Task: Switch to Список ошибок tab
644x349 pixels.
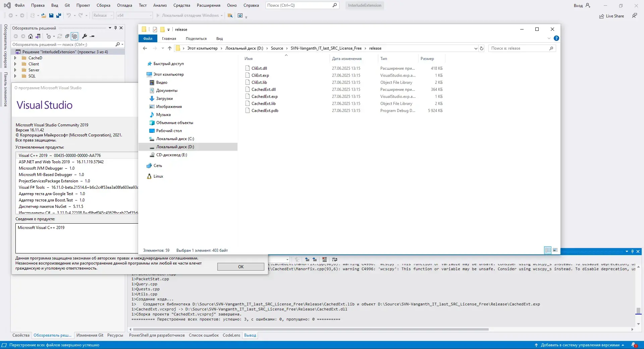Action: coord(204,335)
